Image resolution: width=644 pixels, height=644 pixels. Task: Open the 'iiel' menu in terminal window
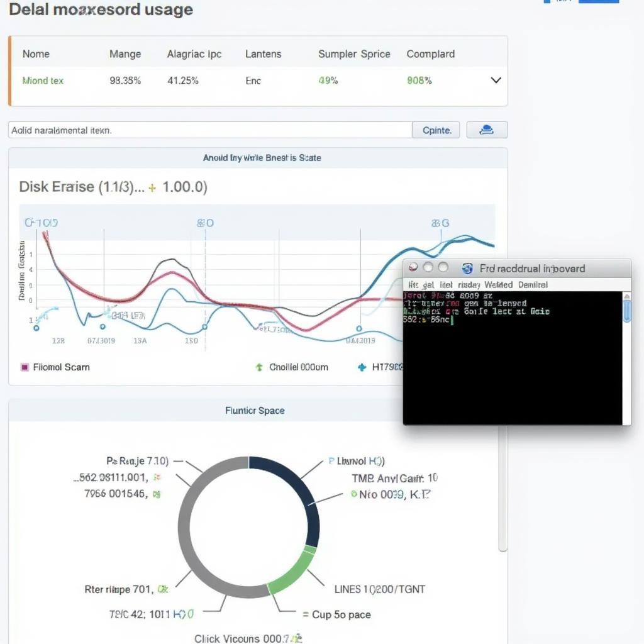click(446, 285)
